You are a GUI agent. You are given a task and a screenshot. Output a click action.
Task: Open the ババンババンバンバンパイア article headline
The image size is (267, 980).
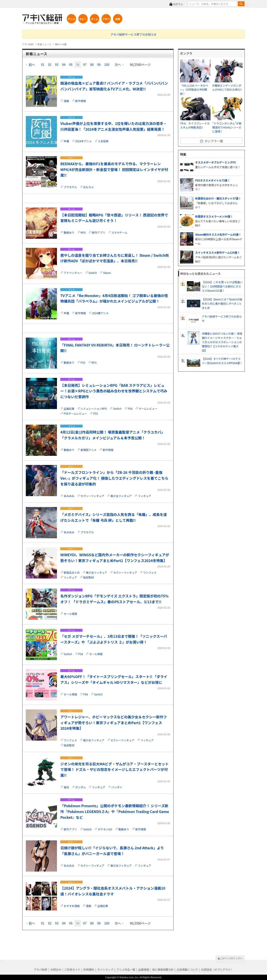(x=114, y=86)
